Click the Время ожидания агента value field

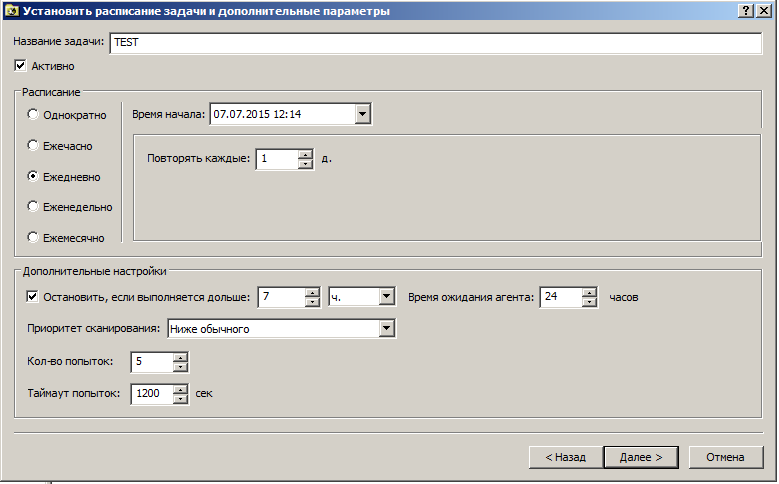click(561, 297)
